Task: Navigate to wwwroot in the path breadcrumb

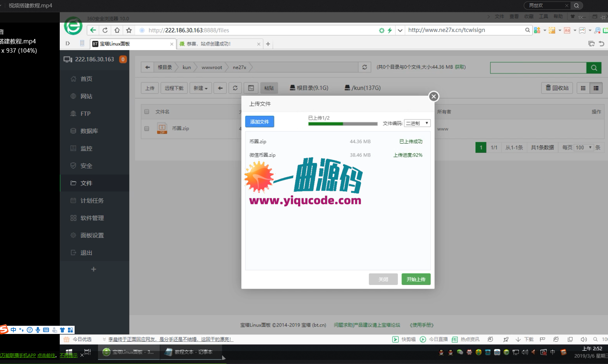Action: point(212,67)
